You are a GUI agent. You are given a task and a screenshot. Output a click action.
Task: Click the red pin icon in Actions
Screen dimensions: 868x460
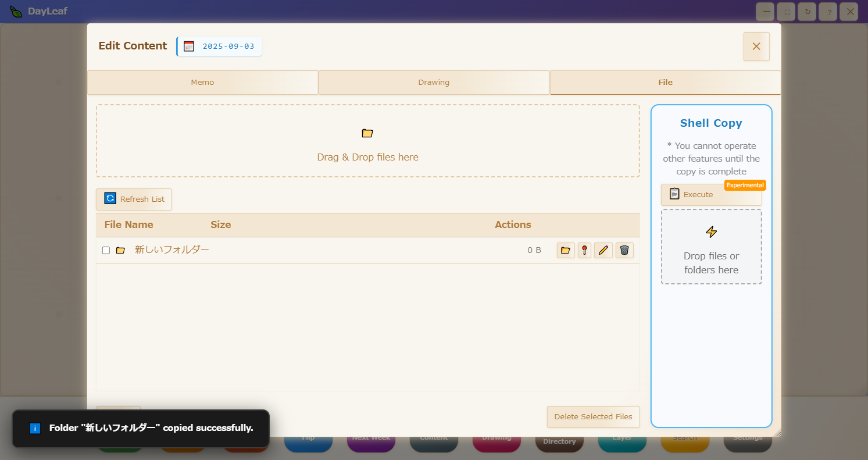[584, 250]
